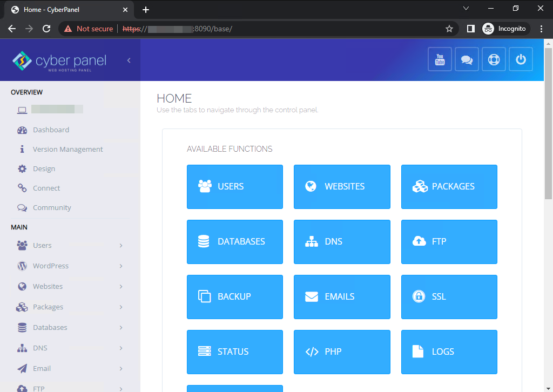Open Design in the sidebar
The width and height of the screenshot is (553, 392).
point(44,169)
